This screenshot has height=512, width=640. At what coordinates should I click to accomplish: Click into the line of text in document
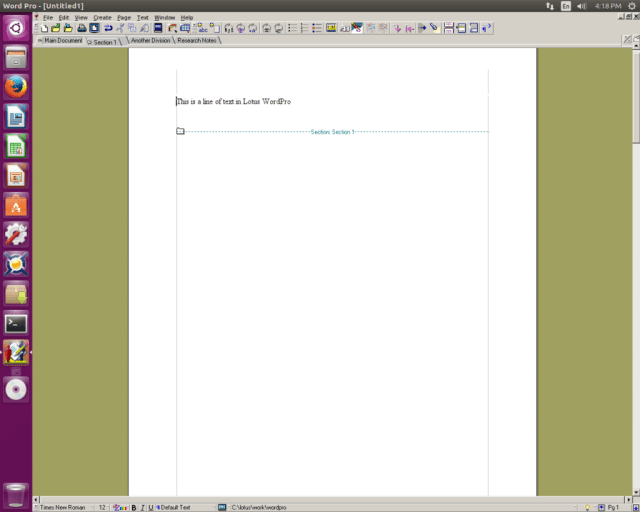click(x=233, y=101)
